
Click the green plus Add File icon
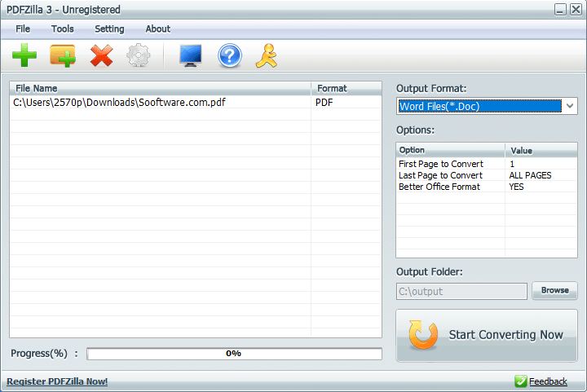click(x=24, y=55)
